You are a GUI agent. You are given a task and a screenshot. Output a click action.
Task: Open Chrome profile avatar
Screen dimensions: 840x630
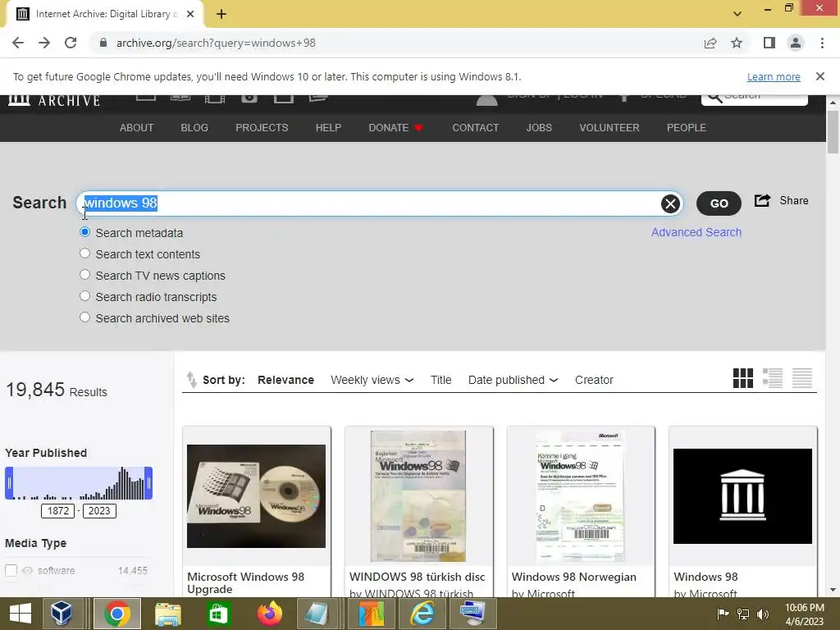(x=796, y=43)
